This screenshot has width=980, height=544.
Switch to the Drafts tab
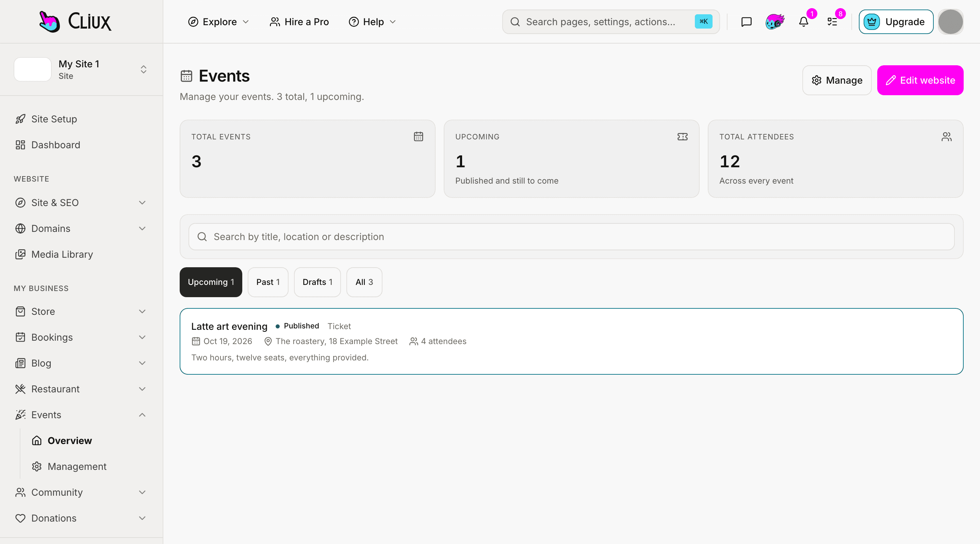tap(317, 282)
